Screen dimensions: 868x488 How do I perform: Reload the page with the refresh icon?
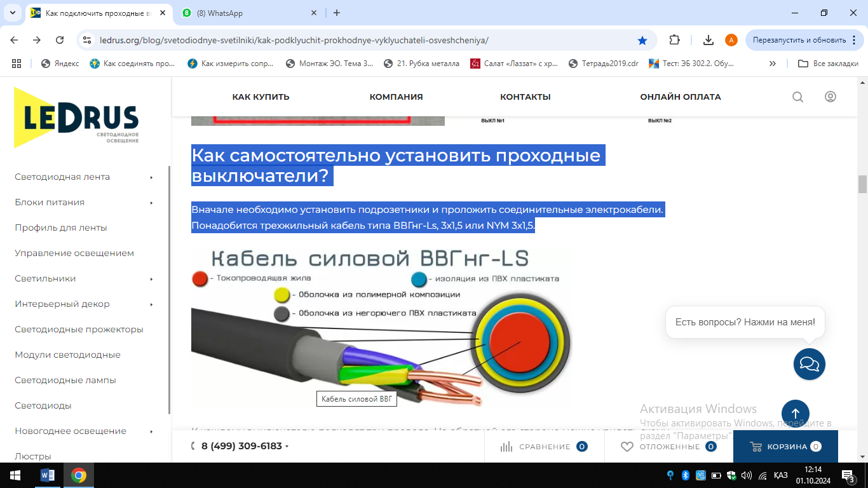(x=60, y=40)
